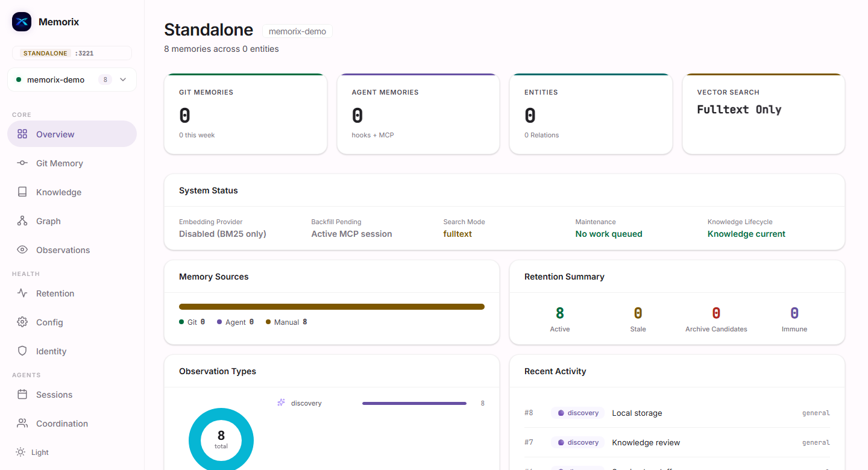868x470 pixels.
Task: Click the observation types donut chart
Action: click(221, 439)
